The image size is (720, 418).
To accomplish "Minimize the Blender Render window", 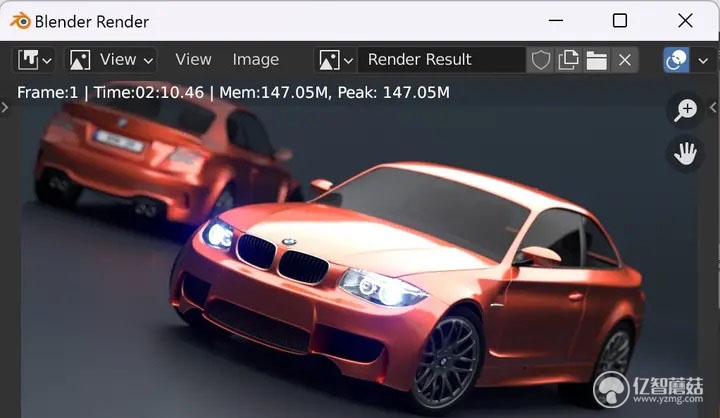I will click(556, 21).
